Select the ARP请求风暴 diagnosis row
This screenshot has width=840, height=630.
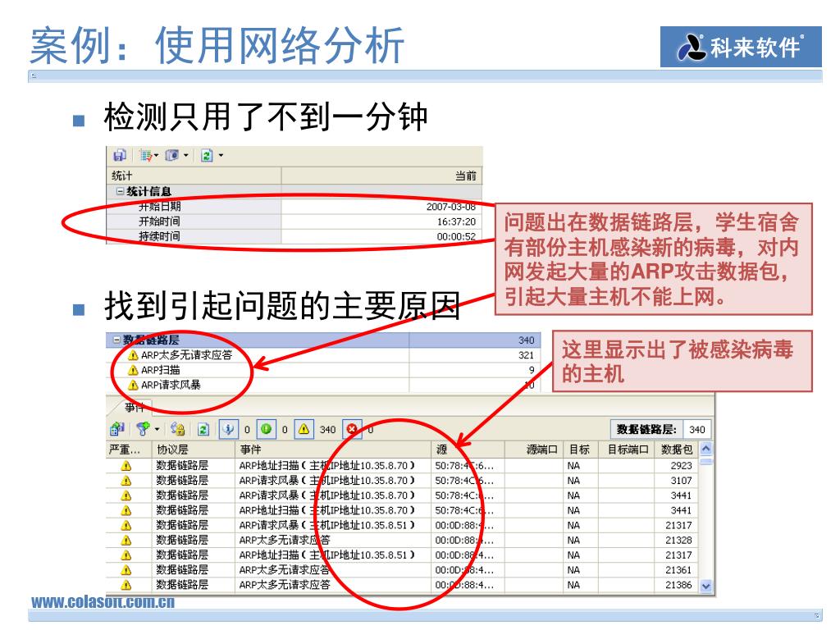[323, 385]
